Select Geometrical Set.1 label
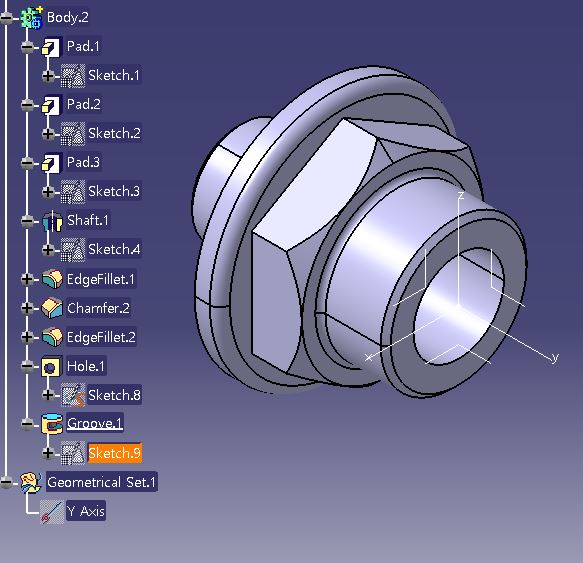 (102, 482)
